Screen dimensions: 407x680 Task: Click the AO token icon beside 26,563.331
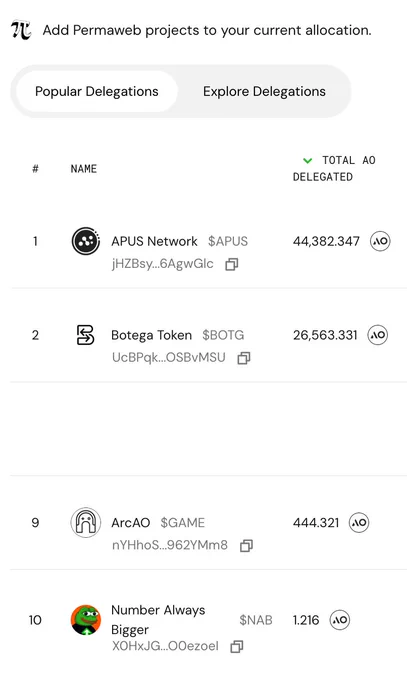click(x=377, y=335)
